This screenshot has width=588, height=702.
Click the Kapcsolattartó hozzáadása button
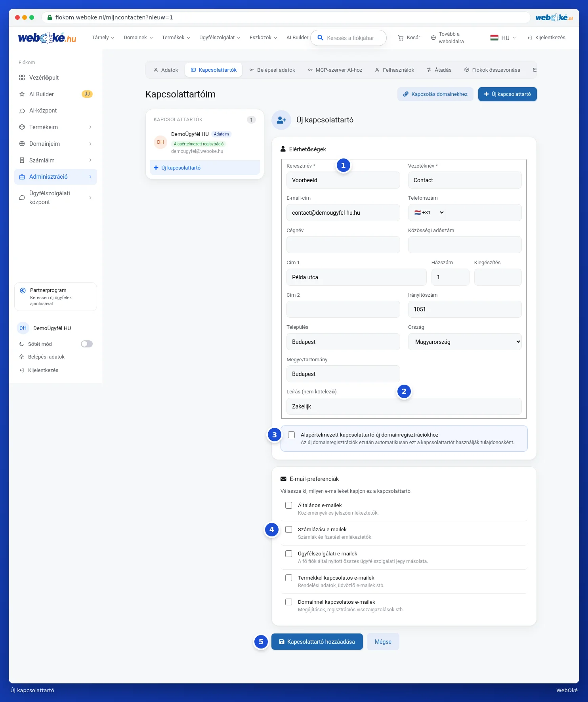317,642
